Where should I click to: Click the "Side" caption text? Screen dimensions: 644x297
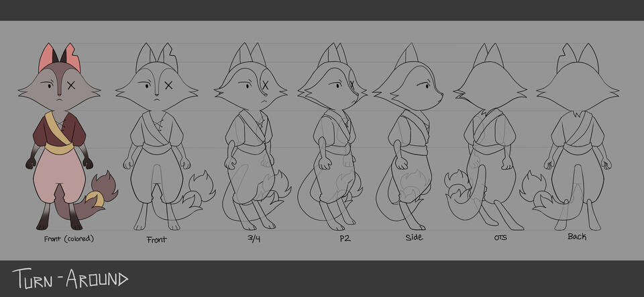[415, 238]
